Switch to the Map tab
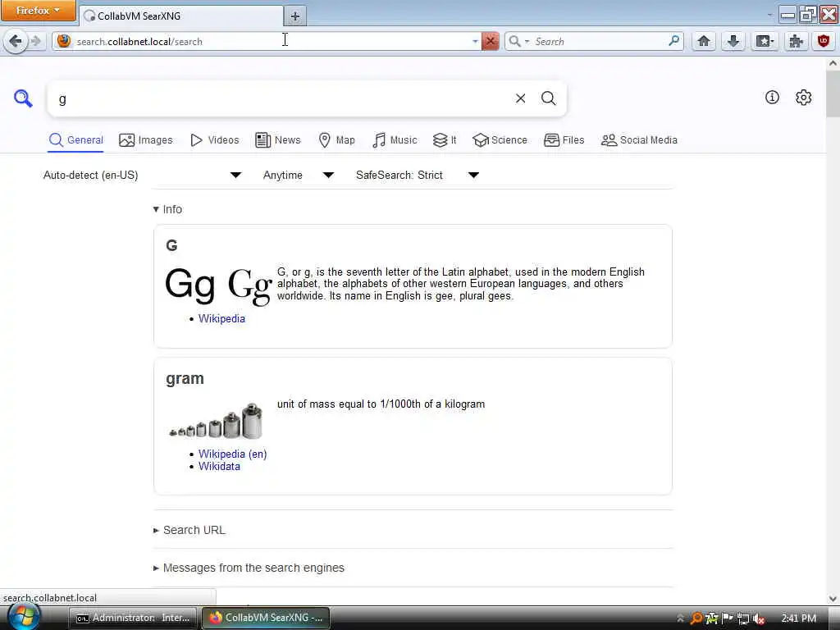 336,140
